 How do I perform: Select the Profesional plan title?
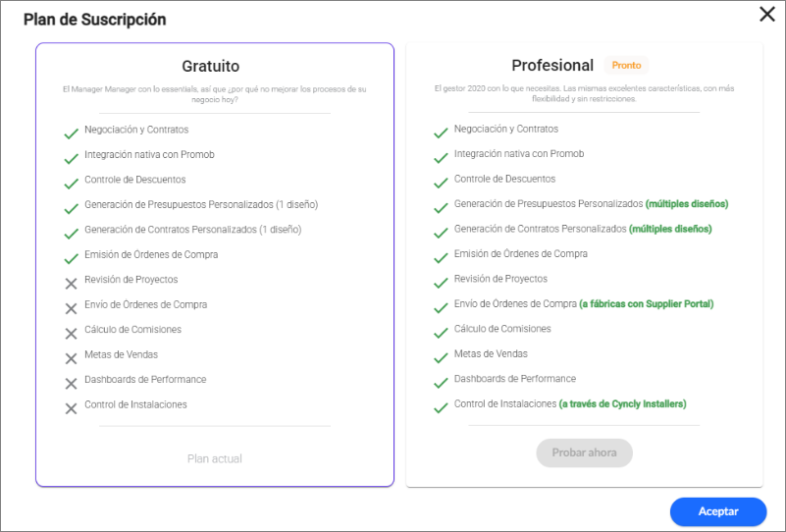552,66
